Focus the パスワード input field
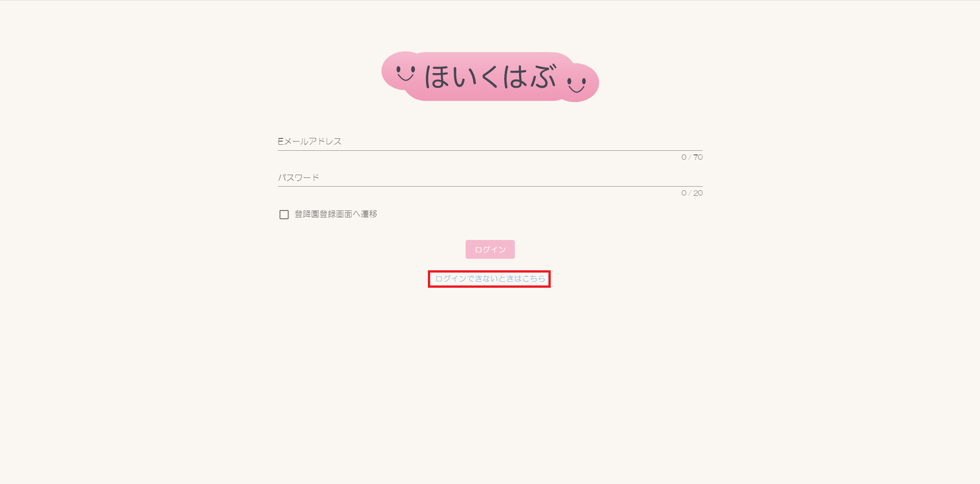Image resolution: width=980 pixels, height=484 pixels. coord(490,177)
